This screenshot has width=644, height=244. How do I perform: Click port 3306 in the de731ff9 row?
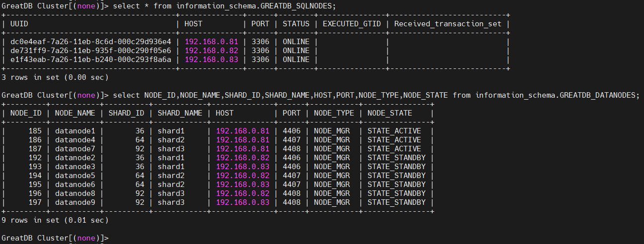(260, 51)
